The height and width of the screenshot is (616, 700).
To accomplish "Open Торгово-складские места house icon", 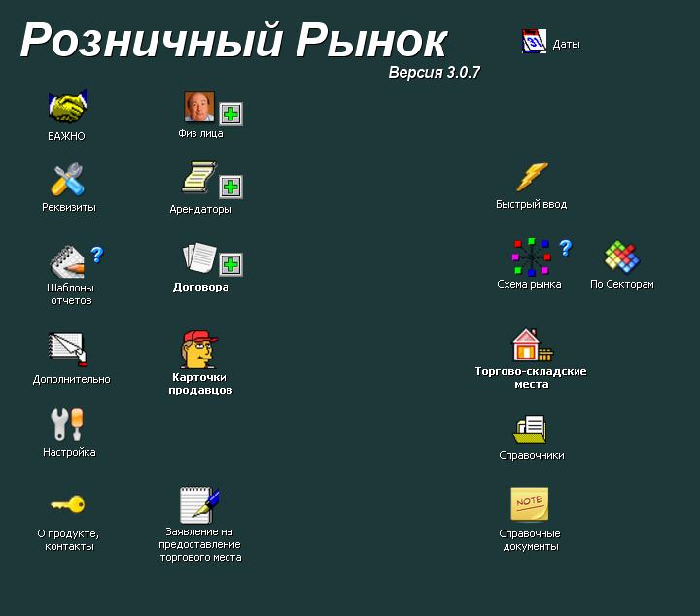I will tap(532, 345).
